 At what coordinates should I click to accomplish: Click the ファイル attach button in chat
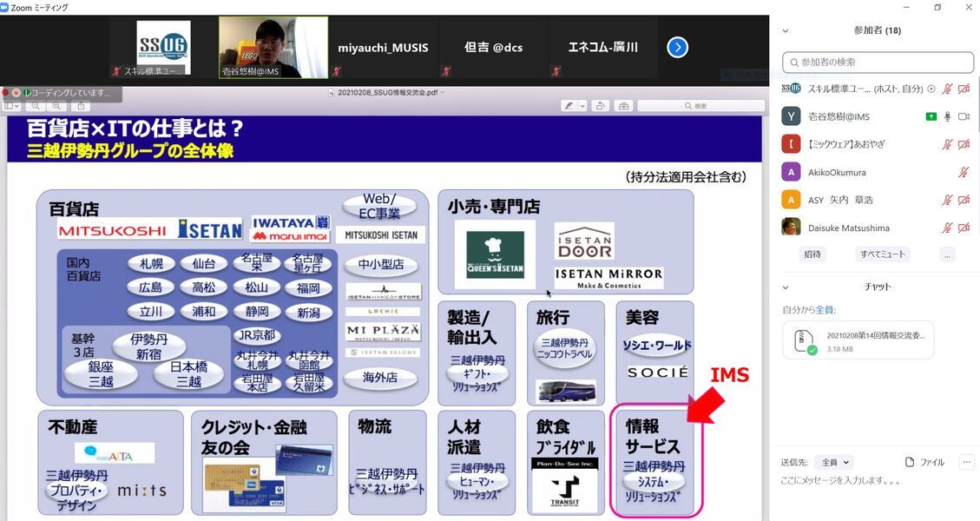coord(924,462)
